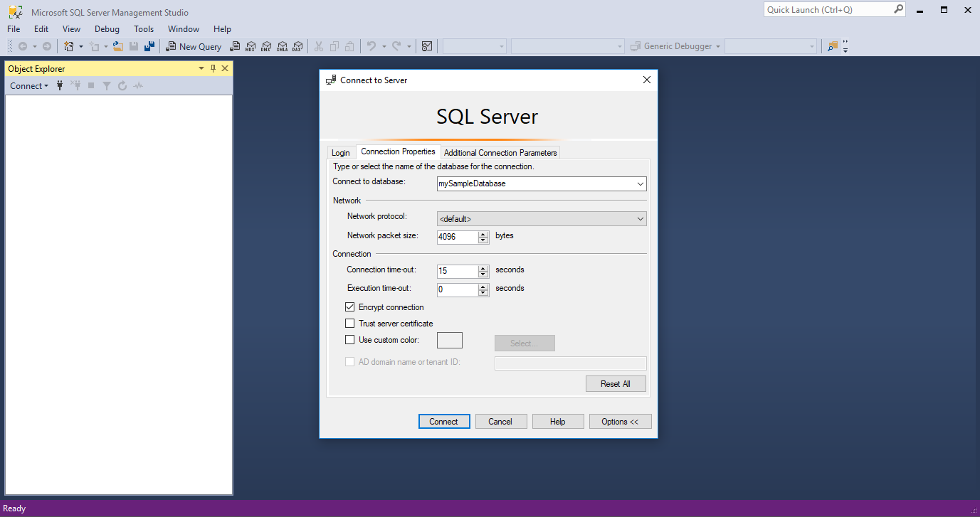Click the Network packet size field
Screen dimensions: 980x517
click(x=458, y=237)
